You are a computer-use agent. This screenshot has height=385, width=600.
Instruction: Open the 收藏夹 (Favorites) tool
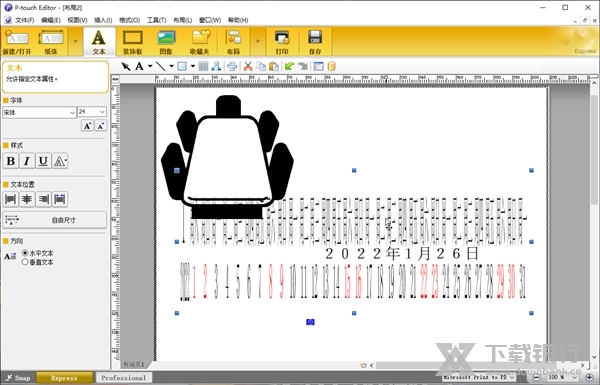pyautogui.click(x=200, y=42)
